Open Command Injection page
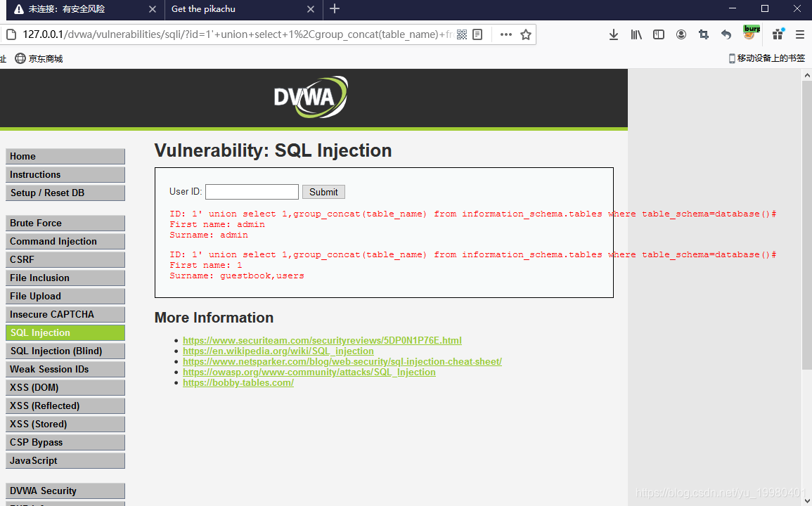This screenshot has height=506, width=812. pos(65,241)
